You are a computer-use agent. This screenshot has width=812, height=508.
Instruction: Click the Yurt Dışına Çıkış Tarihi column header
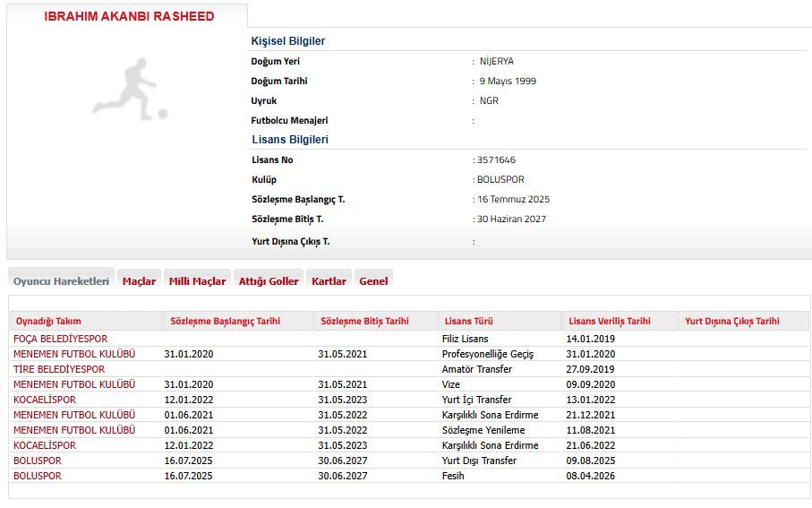coord(731,322)
